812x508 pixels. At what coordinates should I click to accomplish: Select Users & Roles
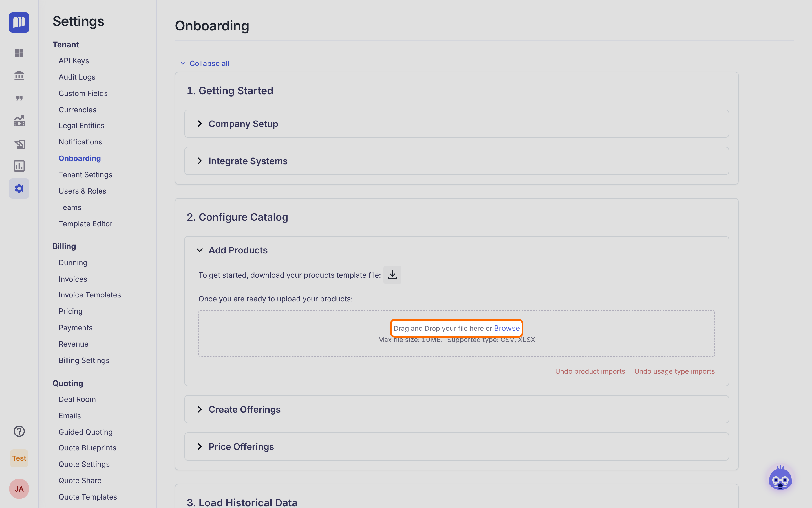click(x=83, y=191)
